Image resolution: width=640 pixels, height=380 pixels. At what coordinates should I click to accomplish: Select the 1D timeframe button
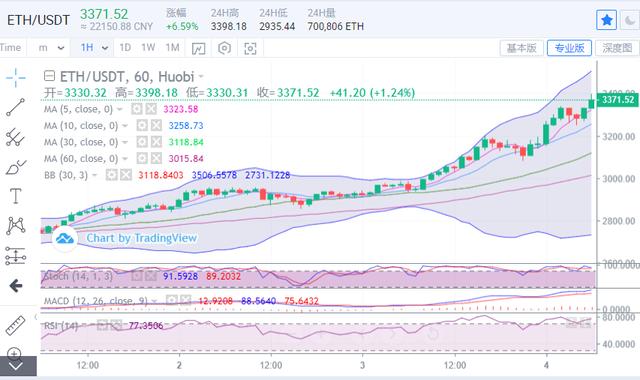[x=125, y=48]
